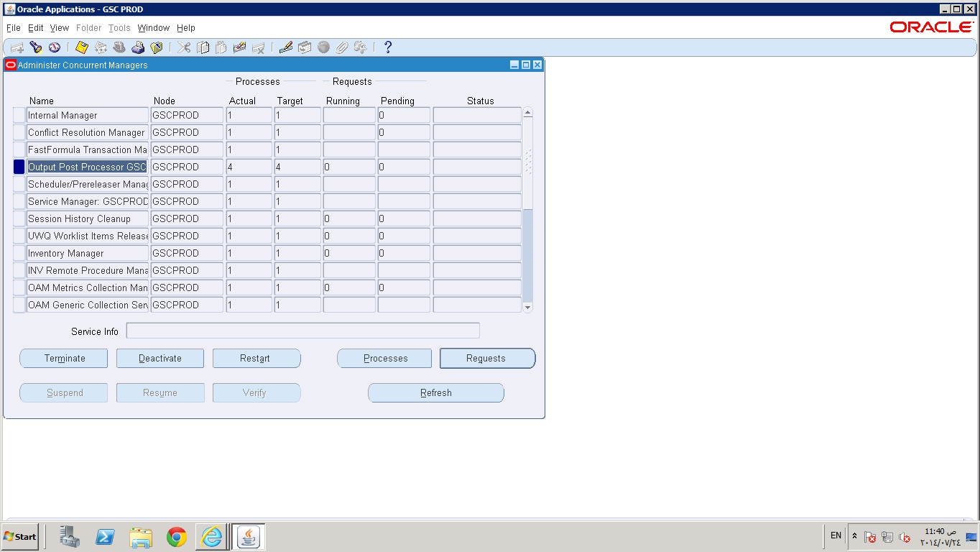The height and width of the screenshot is (552, 980).
Task: Click record selector beside Inventory Manager row
Action: coord(19,253)
